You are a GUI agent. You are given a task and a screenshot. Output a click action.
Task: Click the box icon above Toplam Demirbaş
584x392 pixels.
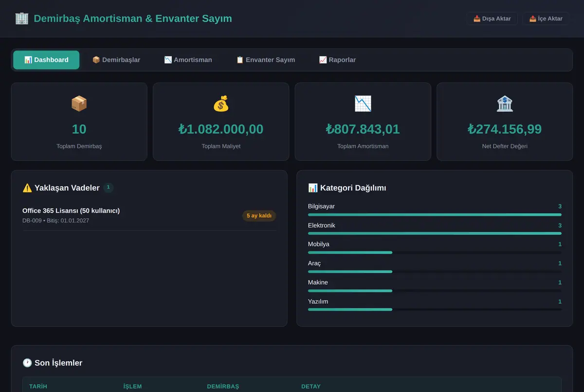pos(79,104)
